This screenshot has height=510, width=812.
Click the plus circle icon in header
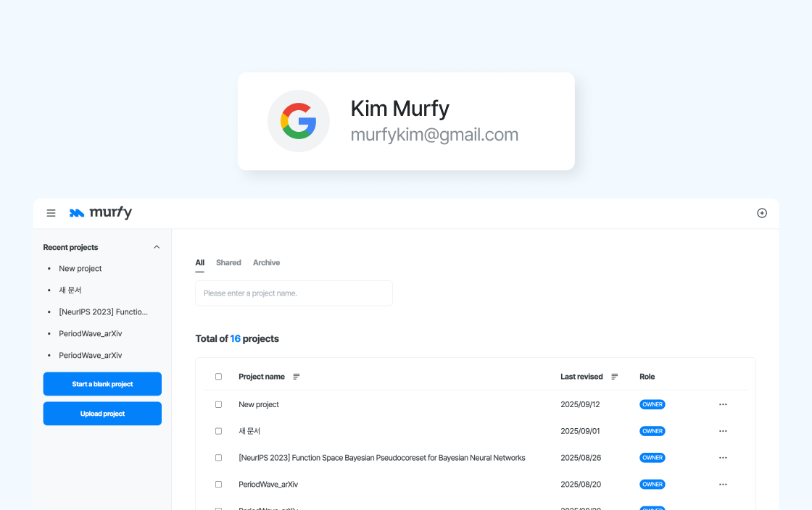762,213
